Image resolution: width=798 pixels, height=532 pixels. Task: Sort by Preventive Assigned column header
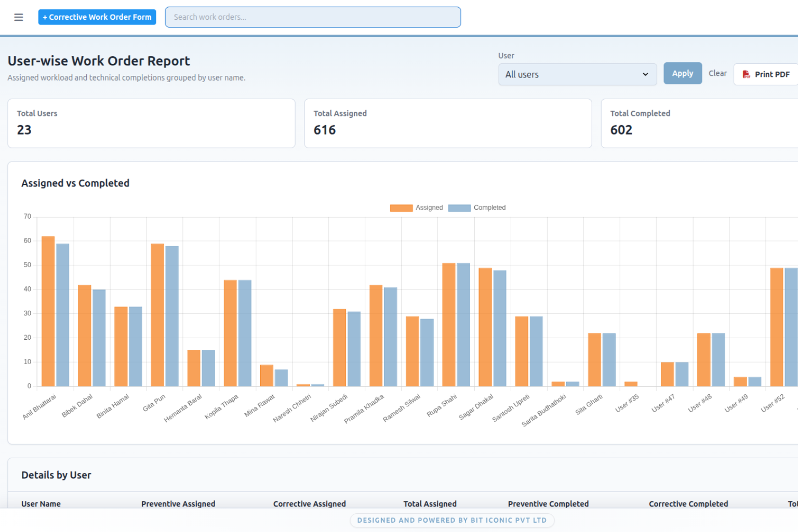[x=178, y=503]
